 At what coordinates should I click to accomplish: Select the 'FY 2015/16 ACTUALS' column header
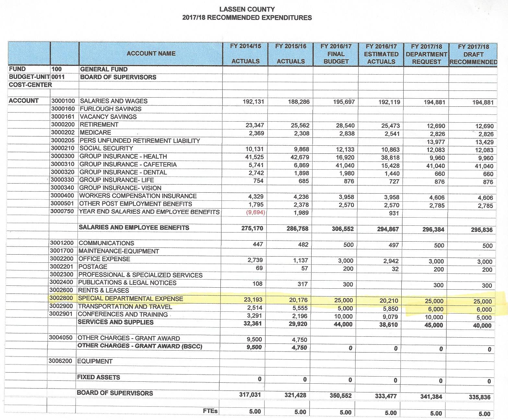pos(291,54)
